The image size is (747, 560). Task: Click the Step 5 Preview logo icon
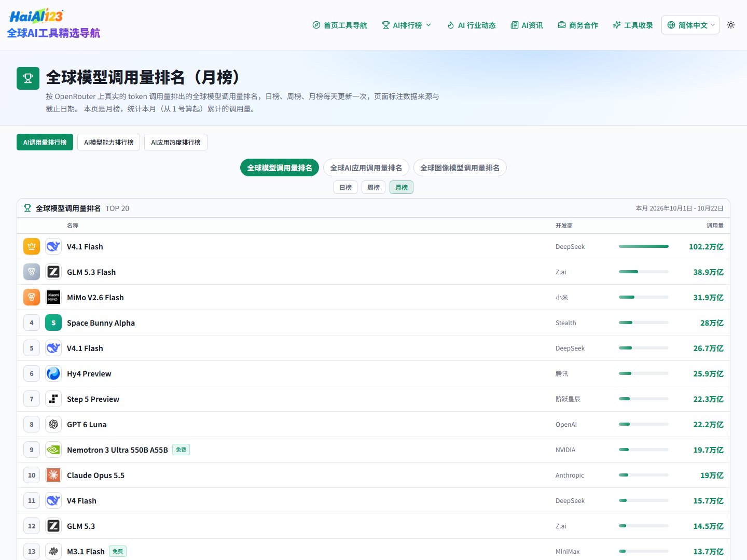(53, 399)
